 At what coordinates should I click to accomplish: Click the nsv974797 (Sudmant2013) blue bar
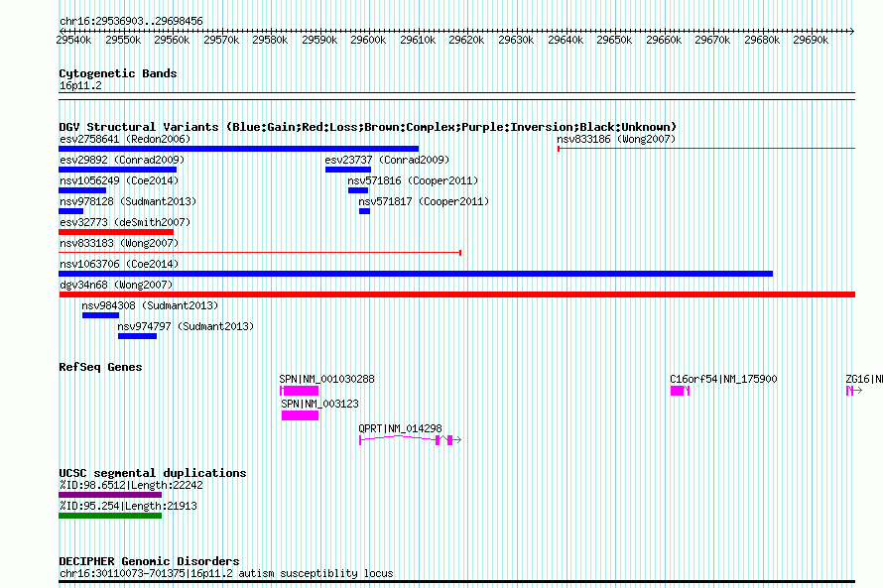pos(137,336)
